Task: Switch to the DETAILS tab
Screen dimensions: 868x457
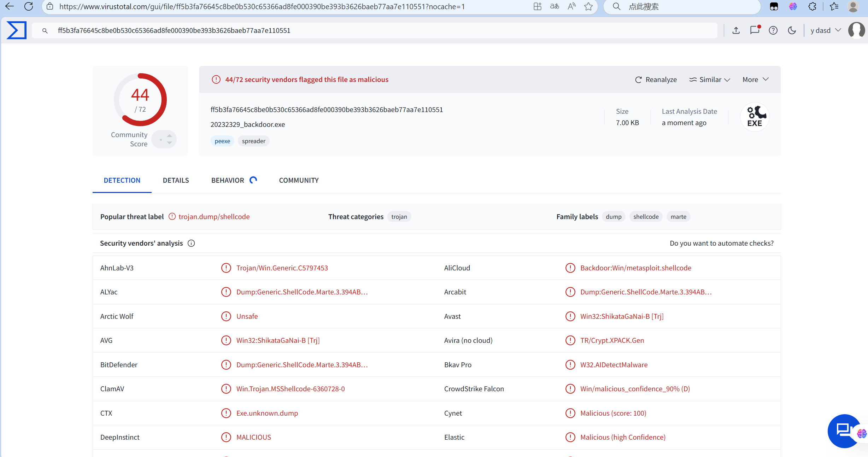Action: [176, 180]
